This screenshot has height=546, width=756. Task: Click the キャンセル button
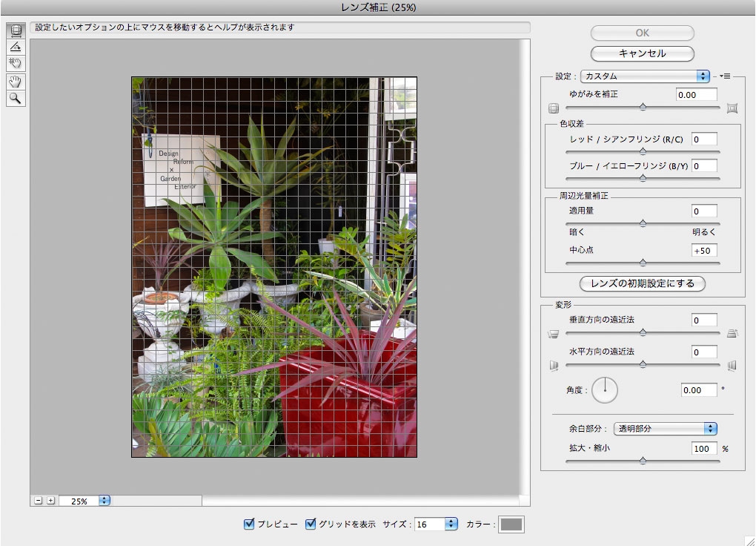642,53
